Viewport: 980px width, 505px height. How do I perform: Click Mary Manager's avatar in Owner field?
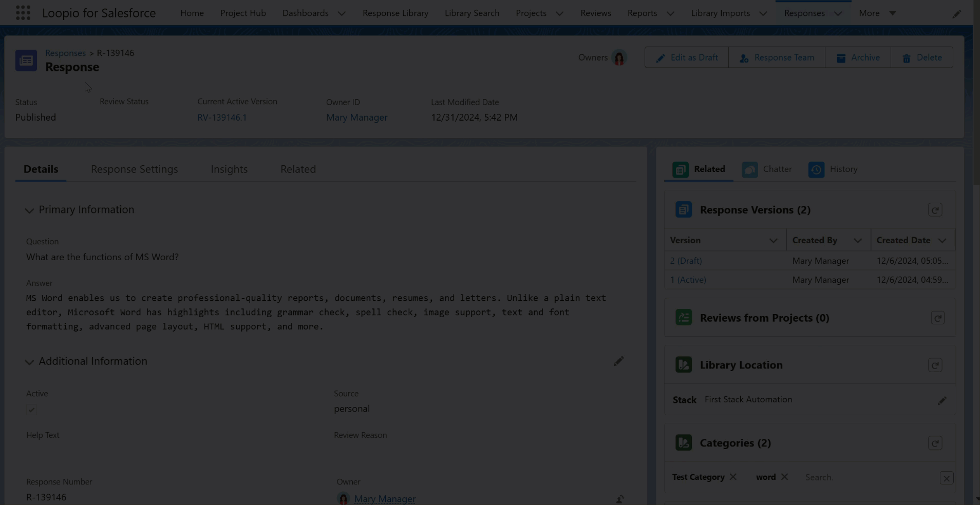343,499
